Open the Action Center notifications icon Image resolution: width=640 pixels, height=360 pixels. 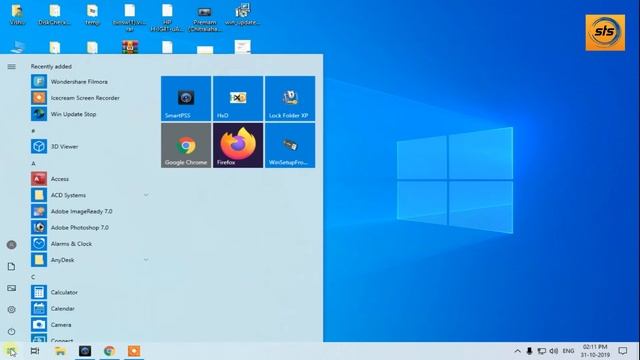pos(622,351)
